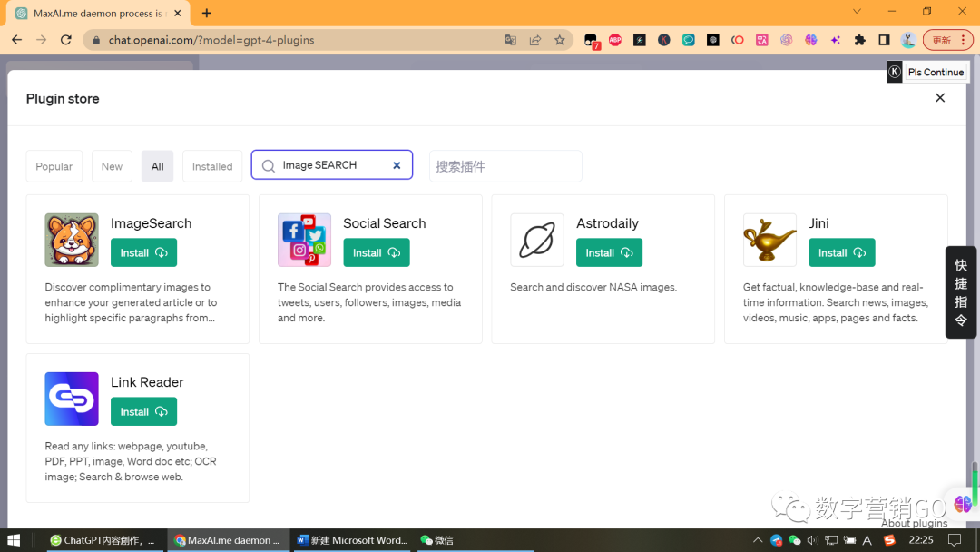Click the 更新 update button
This screenshot has width=980, height=552.
[x=942, y=40]
